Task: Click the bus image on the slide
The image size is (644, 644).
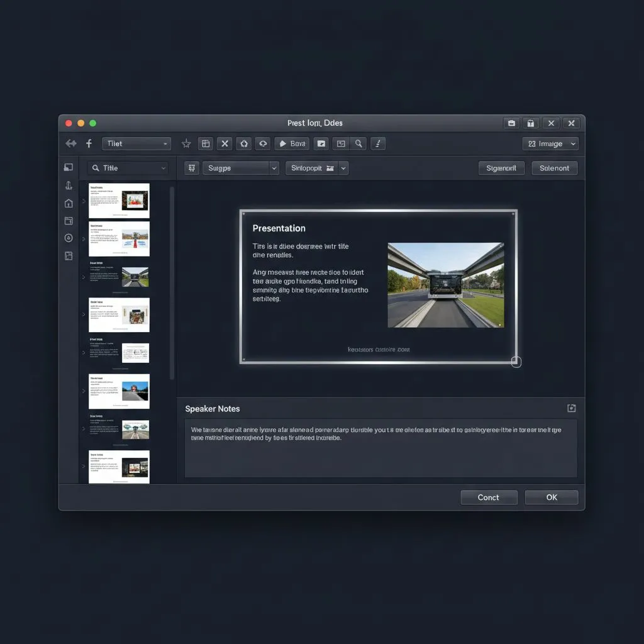Action: tap(445, 285)
